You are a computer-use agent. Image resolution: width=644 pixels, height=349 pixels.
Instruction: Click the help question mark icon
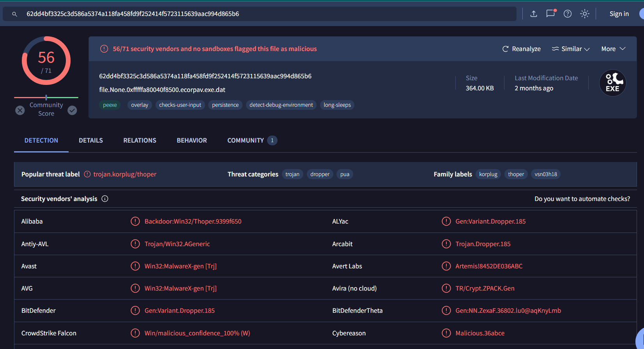coord(568,14)
